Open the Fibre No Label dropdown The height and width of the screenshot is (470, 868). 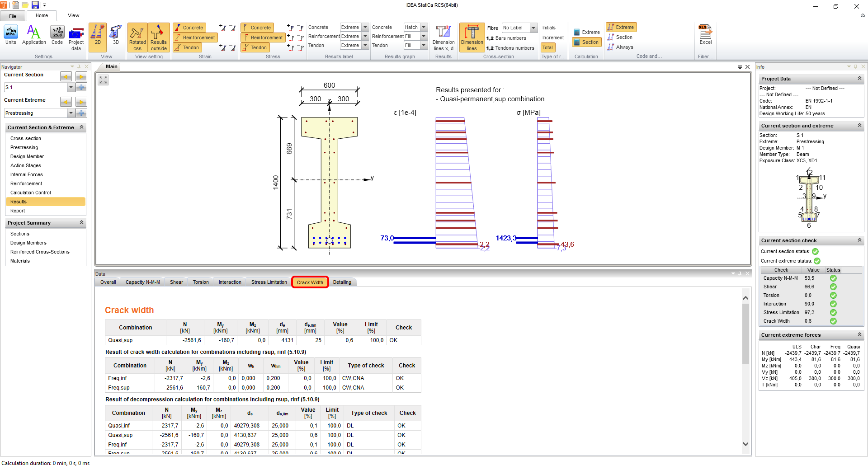533,28
